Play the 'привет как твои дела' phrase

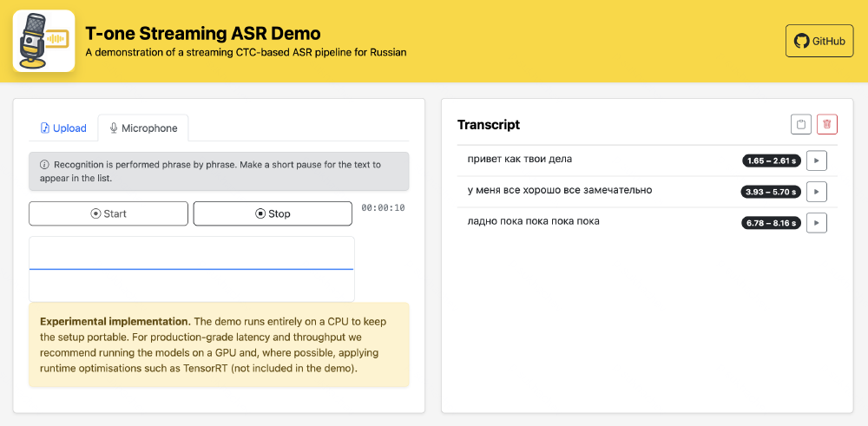pyautogui.click(x=817, y=161)
